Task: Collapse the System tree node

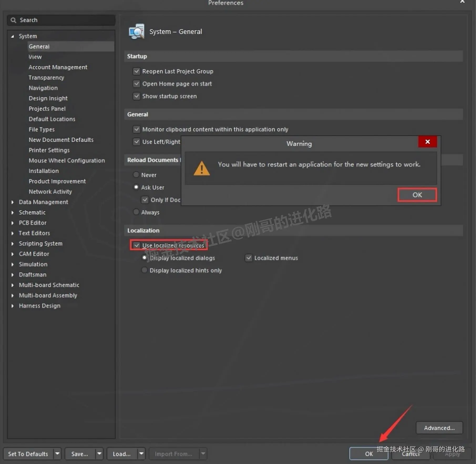Action: point(12,36)
